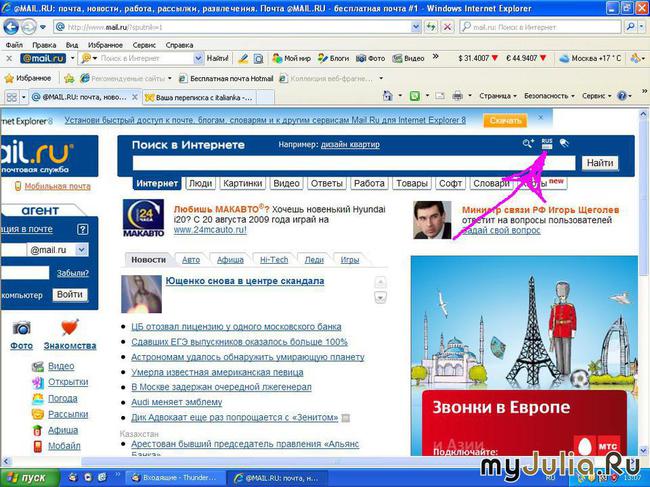Click the browser Forward arrow button
Viewport: 650px width, 487px height.
(x=28, y=27)
